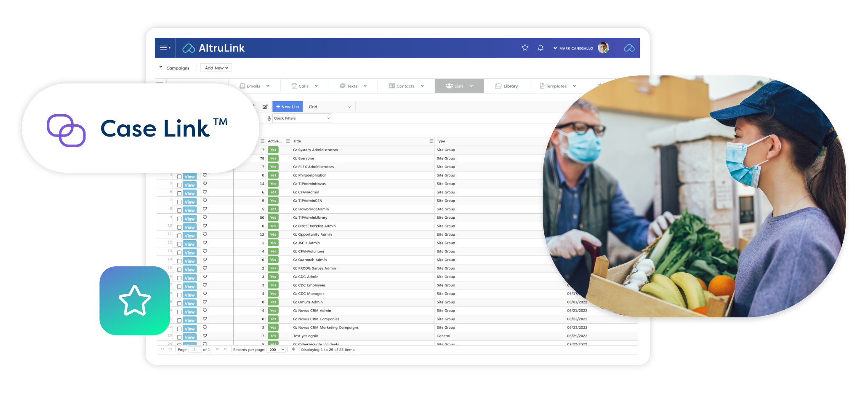
Task: Sort by the Title column header
Action: click(x=297, y=141)
